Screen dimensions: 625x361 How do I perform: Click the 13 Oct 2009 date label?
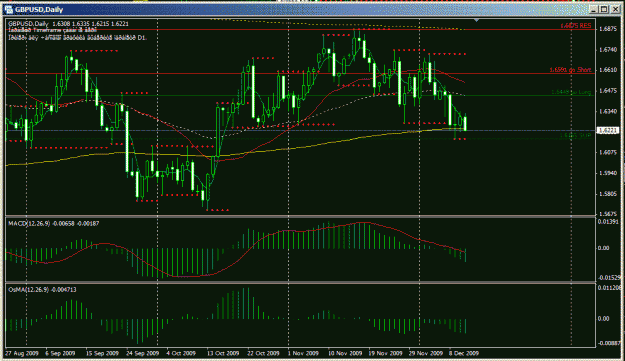tap(223, 353)
